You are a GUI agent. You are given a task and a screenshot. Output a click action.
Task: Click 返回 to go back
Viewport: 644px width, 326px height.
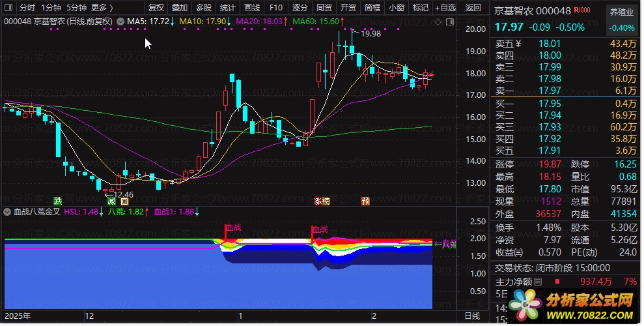(x=473, y=7)
